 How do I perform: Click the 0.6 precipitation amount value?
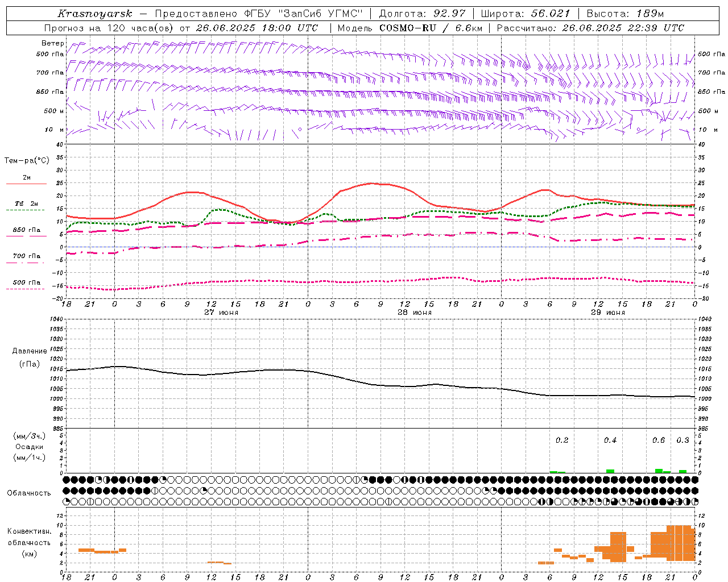pyautogui.click(x=659, y=440)
